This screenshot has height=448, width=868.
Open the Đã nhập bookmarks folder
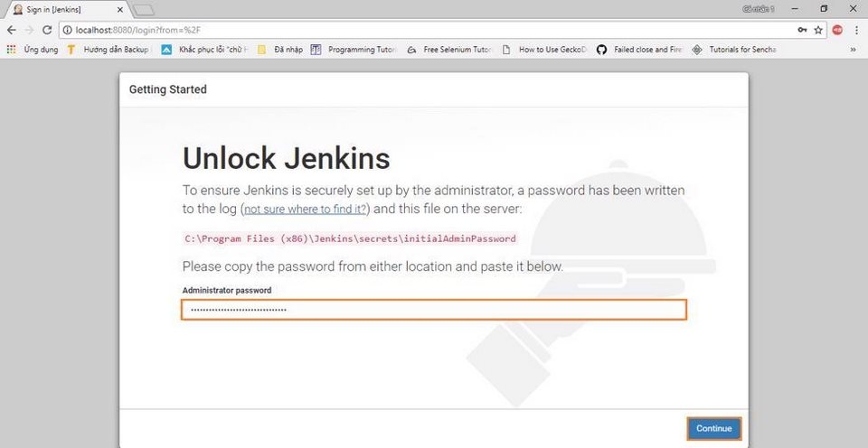(x=280, y=49)
